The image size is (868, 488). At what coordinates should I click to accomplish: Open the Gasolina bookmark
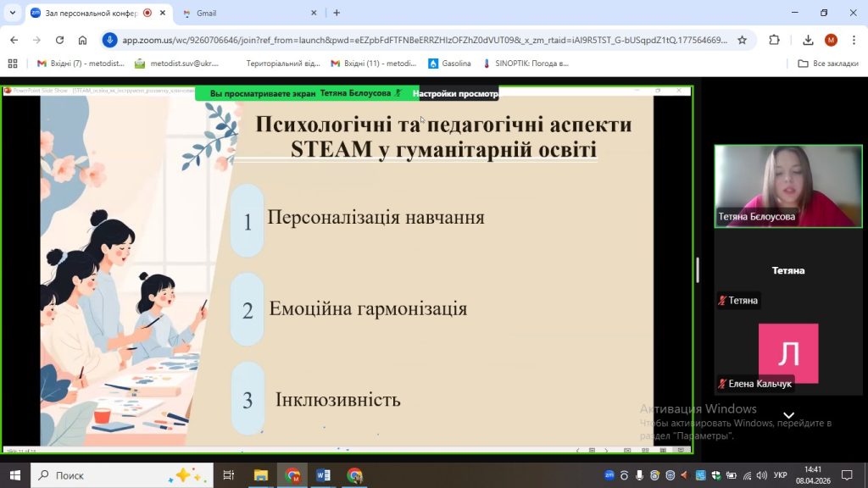pyautogui.click(x=449, y=64)
